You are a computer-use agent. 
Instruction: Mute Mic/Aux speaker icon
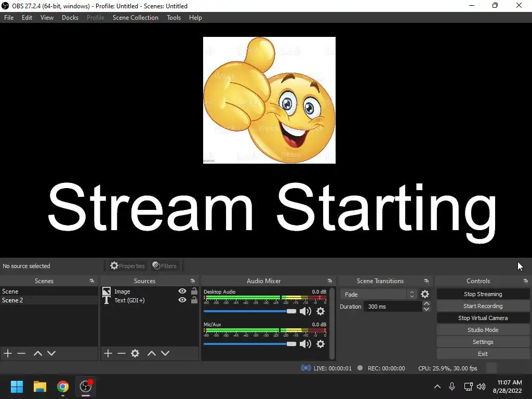tap(305, 344)
